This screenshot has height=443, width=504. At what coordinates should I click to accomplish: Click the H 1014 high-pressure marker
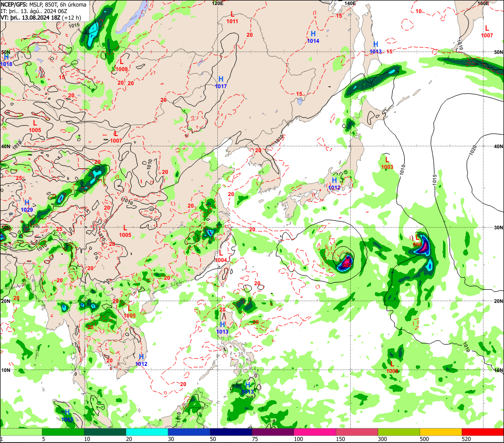[313, 37]
